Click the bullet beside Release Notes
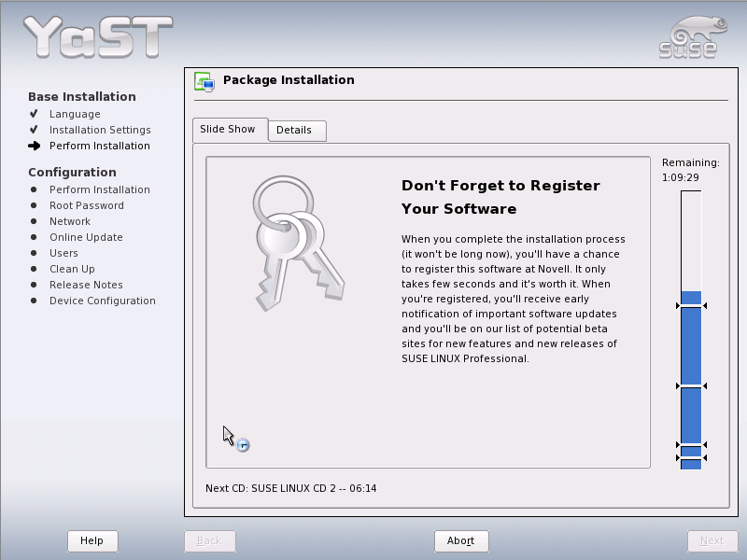The height and width of the screenshot is (560, 747). (34, 285)
